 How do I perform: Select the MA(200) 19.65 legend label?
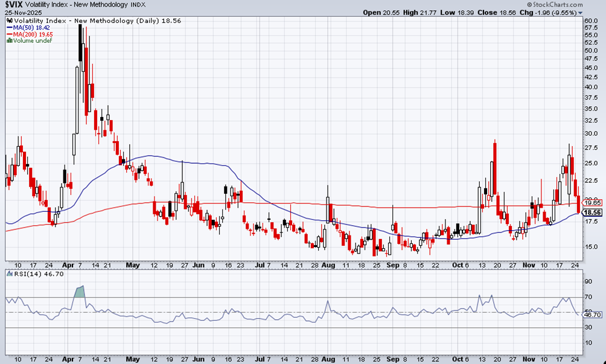[x=33, y=34]
